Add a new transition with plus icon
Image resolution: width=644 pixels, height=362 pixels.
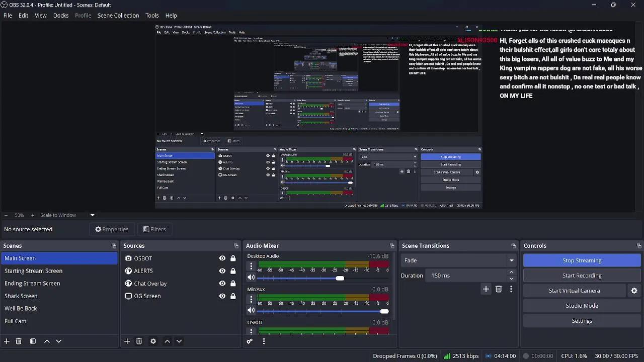coord(486,289)
